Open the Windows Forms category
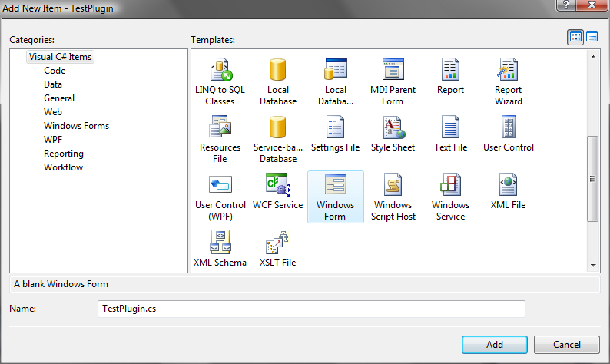610x364 pixels. [76, 126]
